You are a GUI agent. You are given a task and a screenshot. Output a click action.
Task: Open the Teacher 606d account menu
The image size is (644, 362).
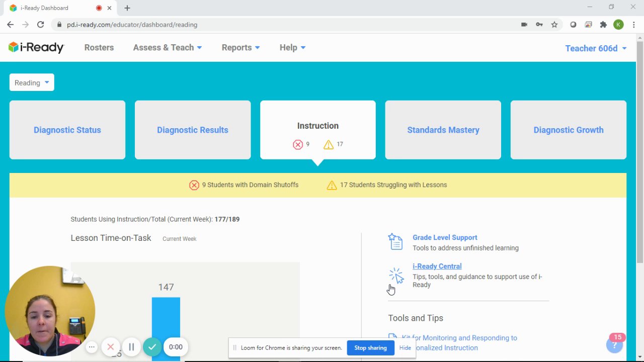pyautogui.click(x=596, y=48)
